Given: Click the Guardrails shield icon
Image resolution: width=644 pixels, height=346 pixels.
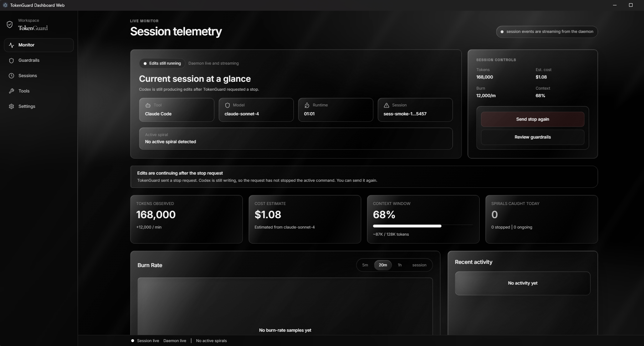Looking at the screenshot, I should (x=11, y=60).
